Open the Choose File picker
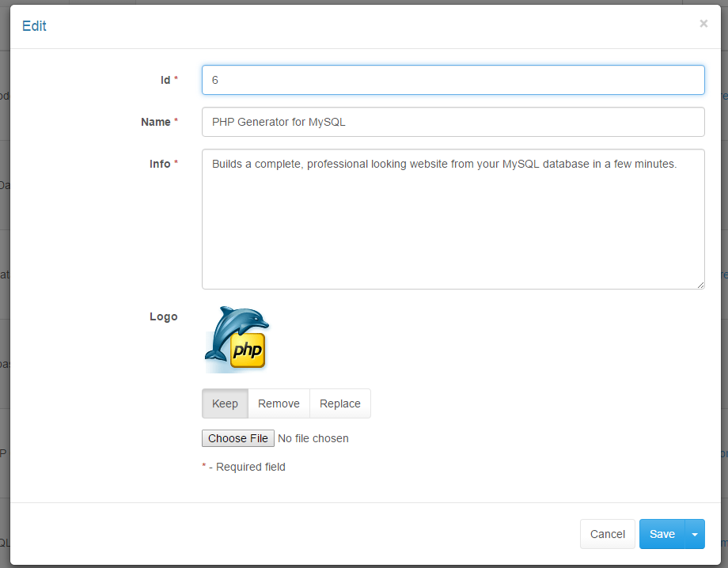728x568 pixels. [237, 438]
